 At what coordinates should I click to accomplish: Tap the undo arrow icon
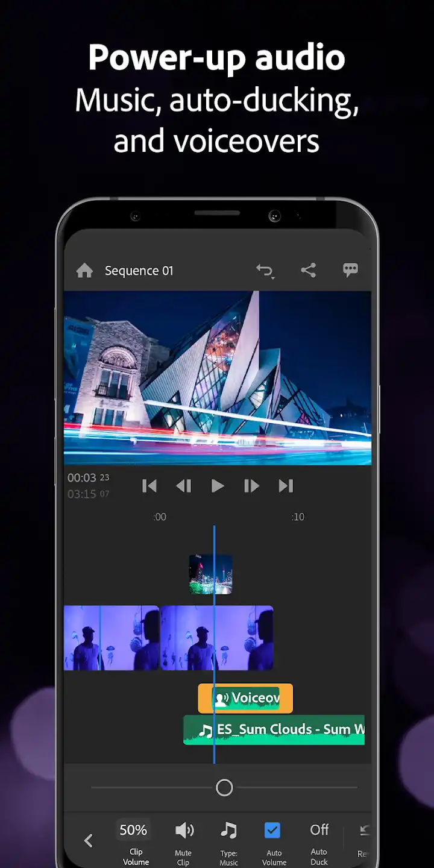point(265,271)
